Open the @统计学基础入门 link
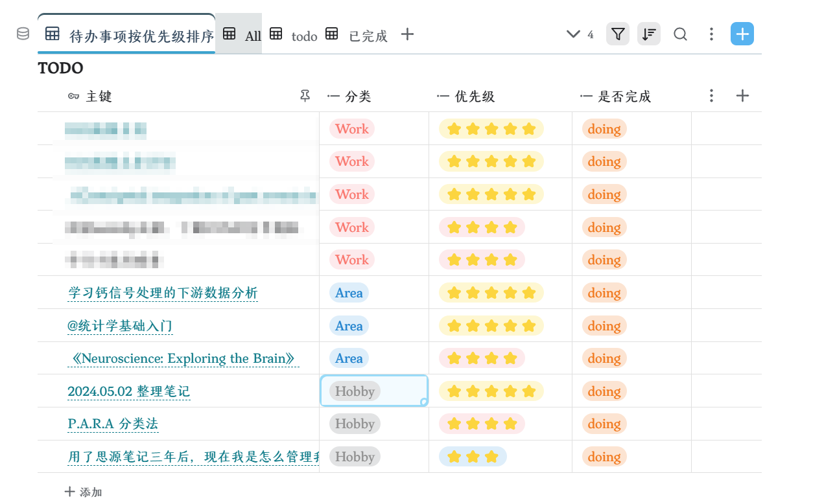 [x=120, y=326]
